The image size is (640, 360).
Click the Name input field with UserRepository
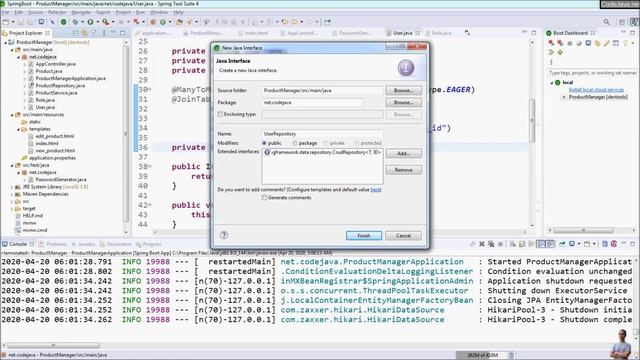[x=322, y=134]
